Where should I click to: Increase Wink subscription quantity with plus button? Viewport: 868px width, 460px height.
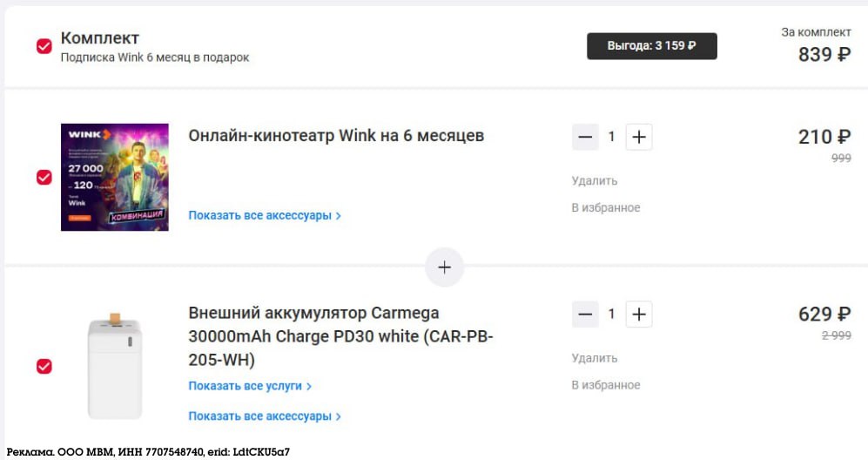point(639,137)
